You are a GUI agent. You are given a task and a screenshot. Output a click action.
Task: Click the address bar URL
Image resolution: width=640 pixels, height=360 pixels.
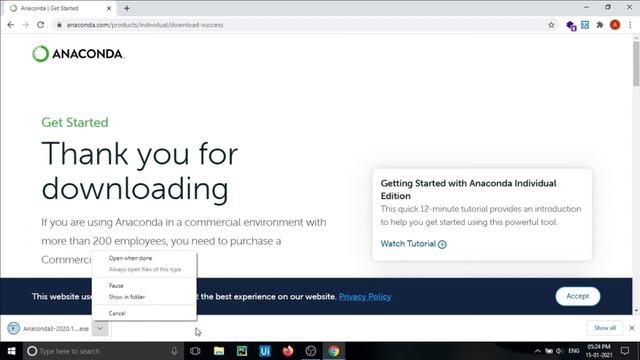(x=145, y=25)
